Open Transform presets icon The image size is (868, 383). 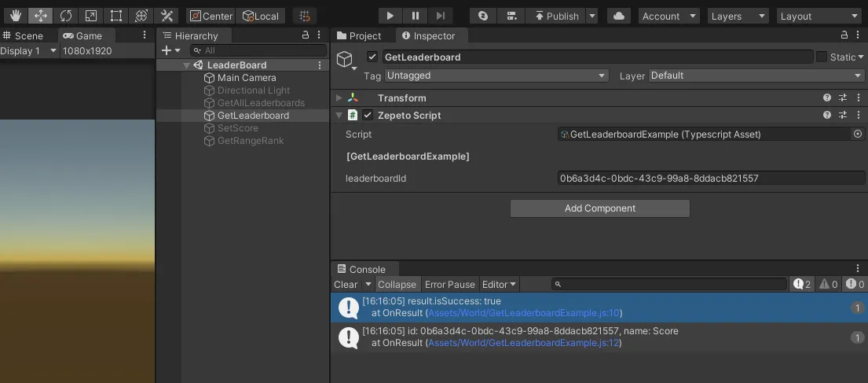coord(843,98)
